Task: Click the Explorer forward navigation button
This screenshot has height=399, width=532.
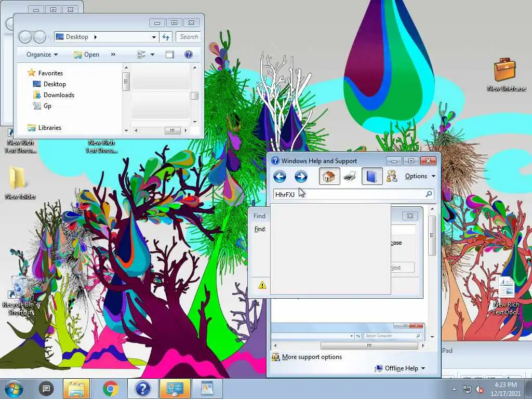Action: [x=39, y=37]
